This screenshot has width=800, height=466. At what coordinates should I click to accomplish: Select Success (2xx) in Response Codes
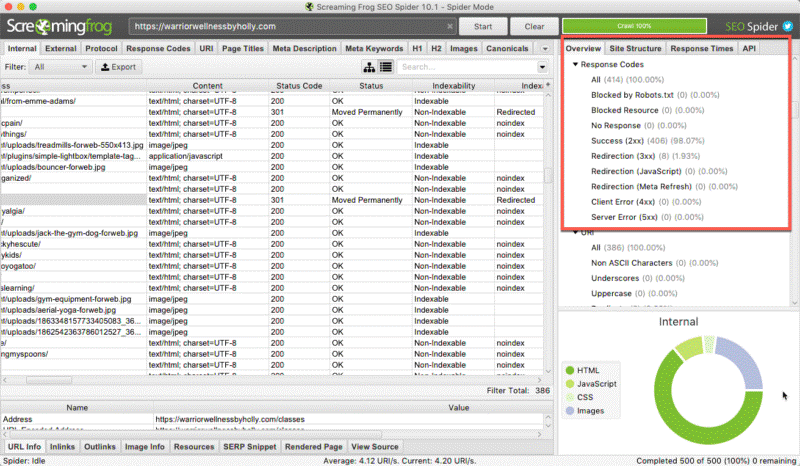click(647, 141)
